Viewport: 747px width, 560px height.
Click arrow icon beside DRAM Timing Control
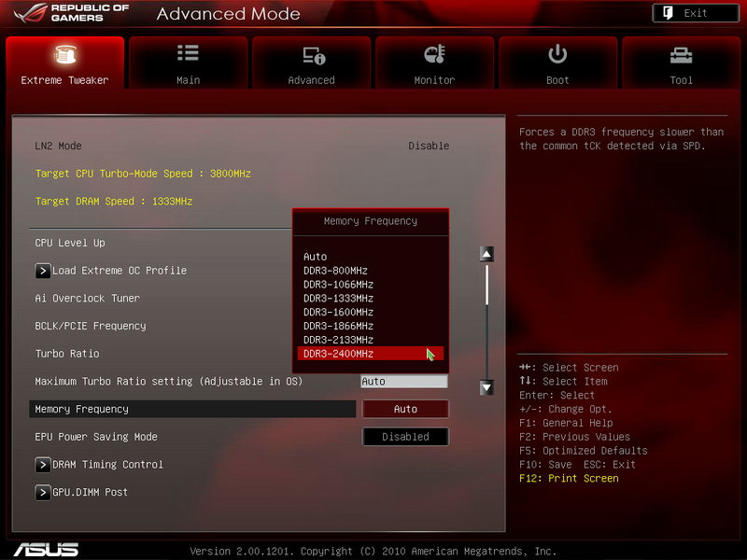(42, 464)
